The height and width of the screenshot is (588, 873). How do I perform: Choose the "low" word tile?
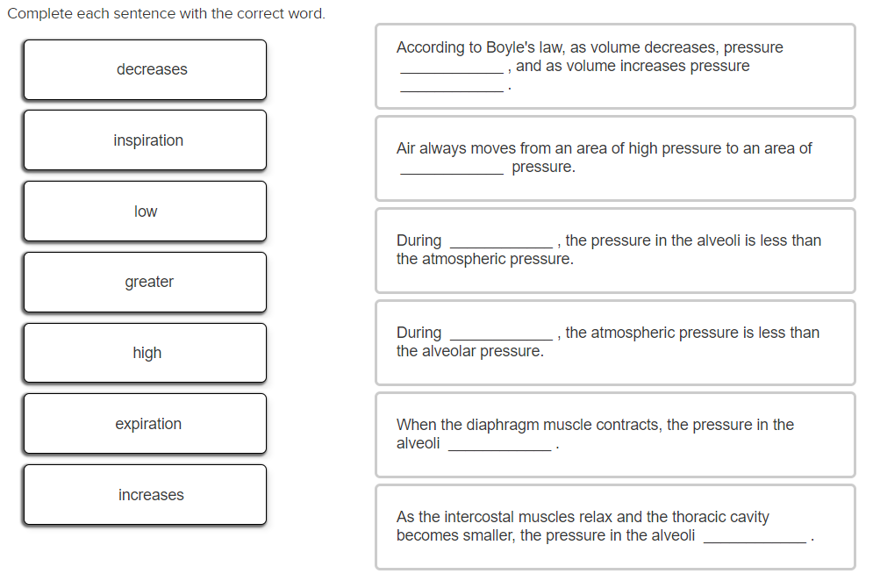(145, 211)
